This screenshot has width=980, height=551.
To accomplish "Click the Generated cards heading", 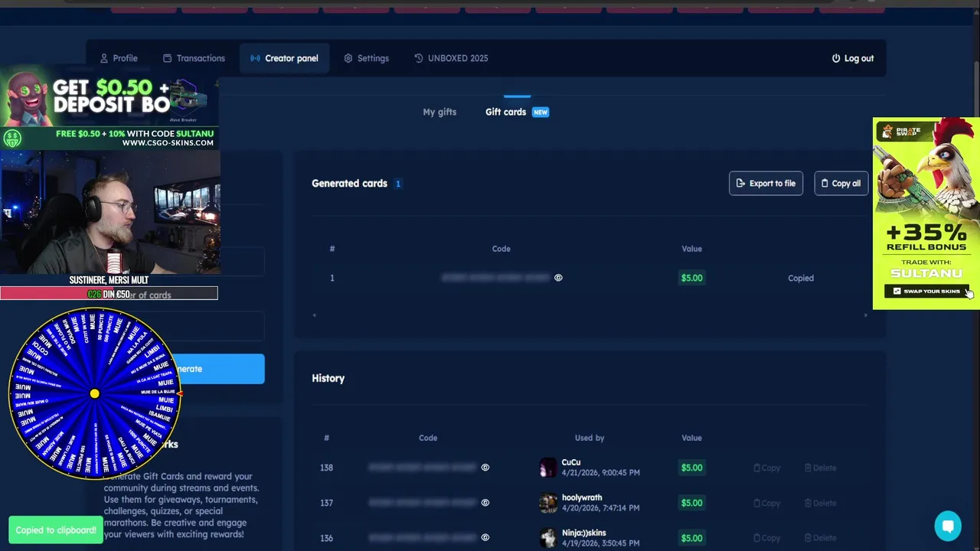I will pyautogui.click(x=349, y=184).
